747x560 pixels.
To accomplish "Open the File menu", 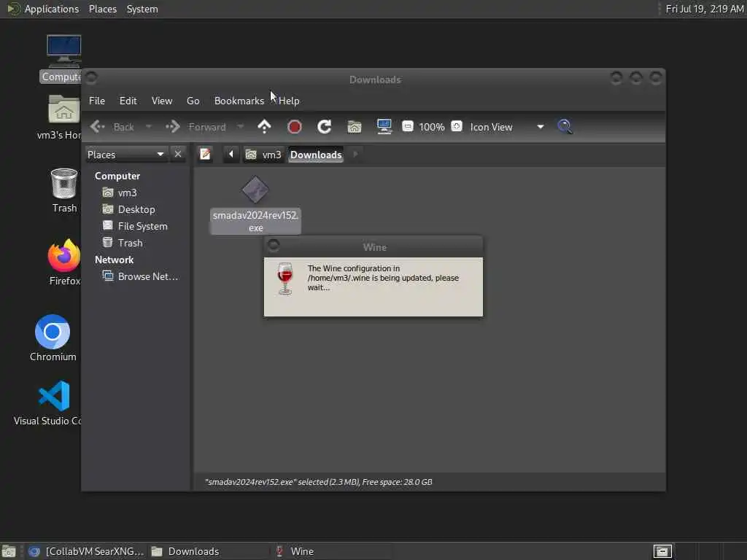I will click(x=97, y=101).
